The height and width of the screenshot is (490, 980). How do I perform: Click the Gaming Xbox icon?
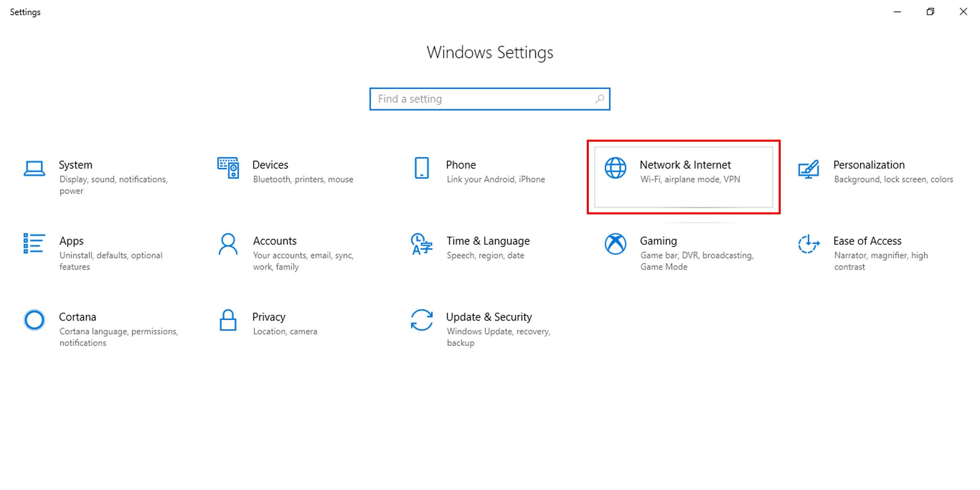point(615,244)
